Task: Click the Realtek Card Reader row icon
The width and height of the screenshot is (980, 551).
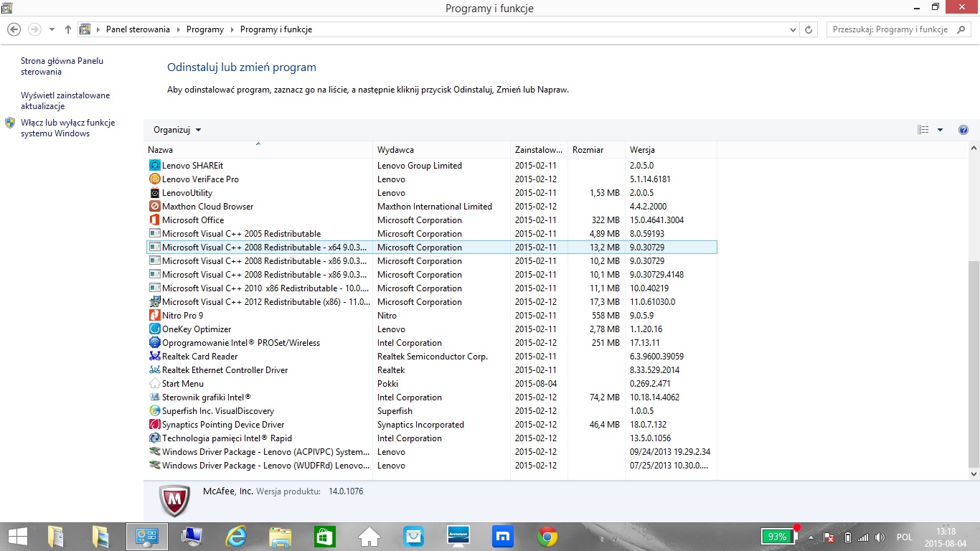Action: click(x=155, y=357)
